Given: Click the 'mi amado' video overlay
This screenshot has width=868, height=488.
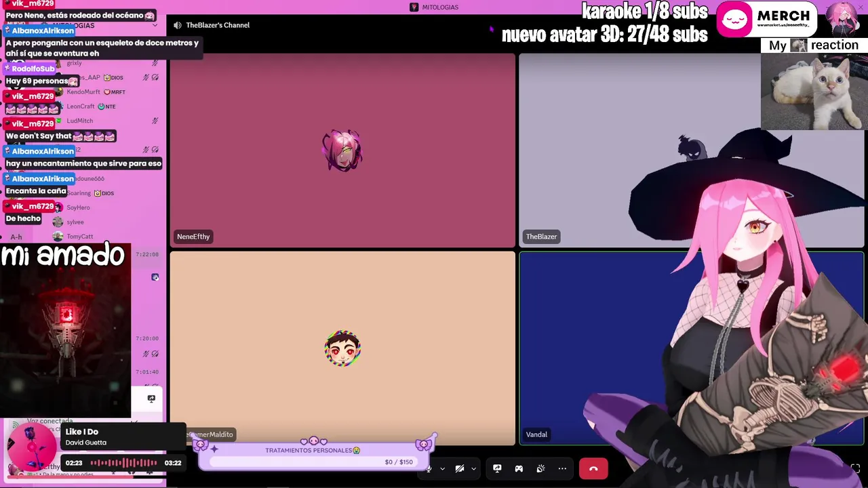Looking at the screenshot, I should tap(64, 330).
